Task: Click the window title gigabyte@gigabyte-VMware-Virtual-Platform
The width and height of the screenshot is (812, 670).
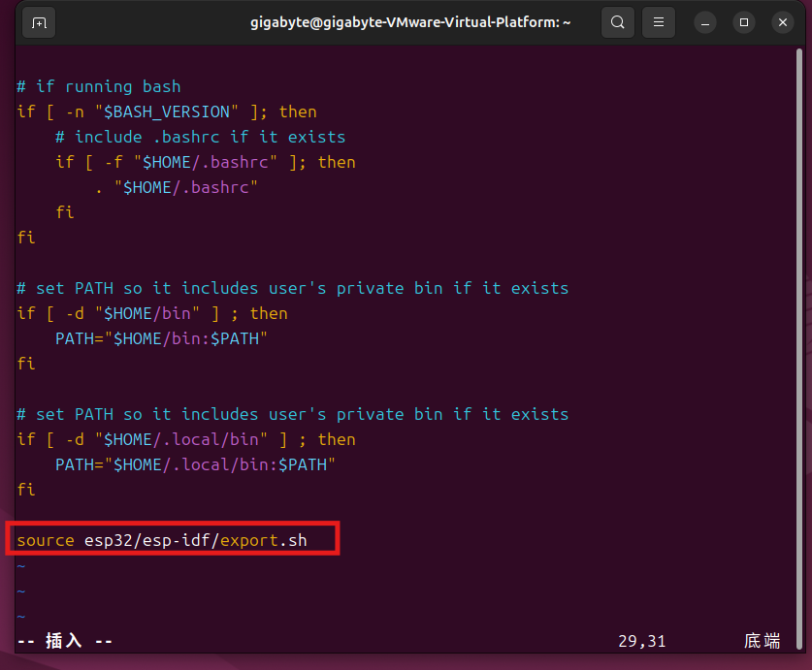Action: pos(410,21)
